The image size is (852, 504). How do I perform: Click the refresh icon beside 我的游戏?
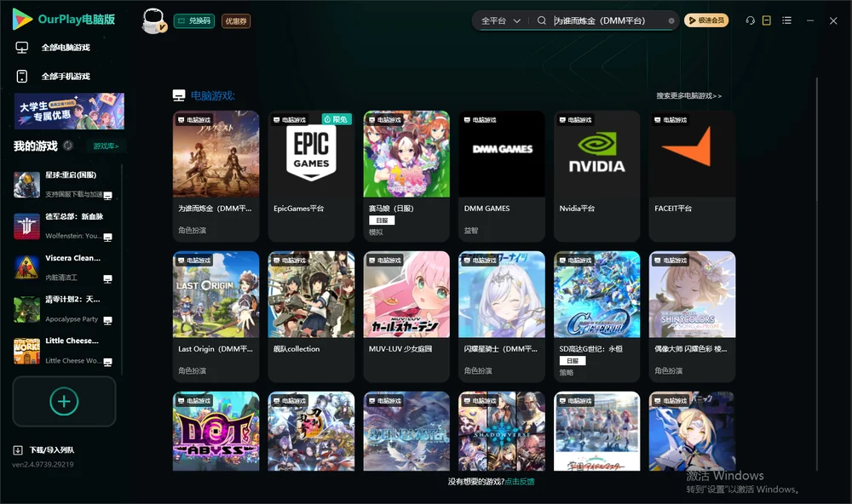tap(68, 146)
